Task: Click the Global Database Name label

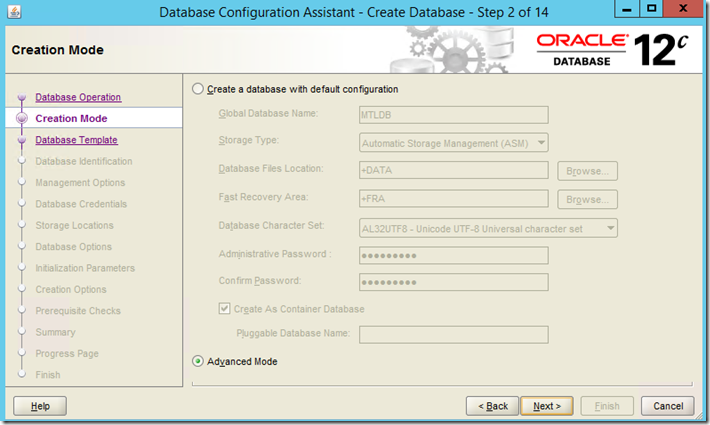Action: [268, 113]
